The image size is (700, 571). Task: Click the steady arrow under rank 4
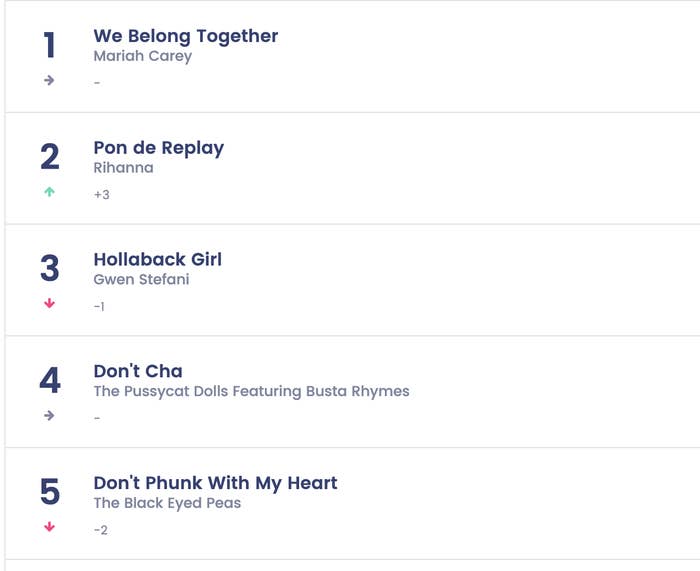coord(49,416)
